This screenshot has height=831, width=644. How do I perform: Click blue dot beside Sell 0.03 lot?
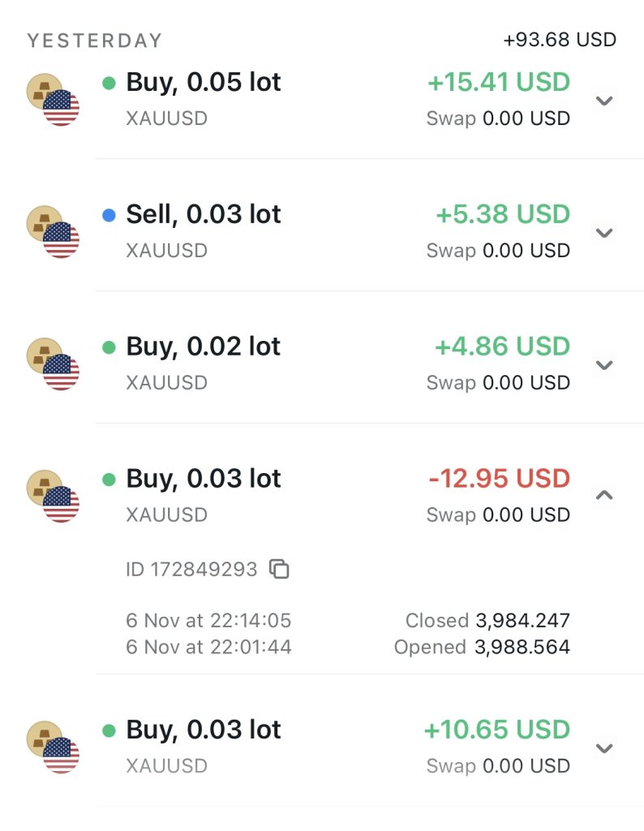pyautogui.click(x=109, y=215)
